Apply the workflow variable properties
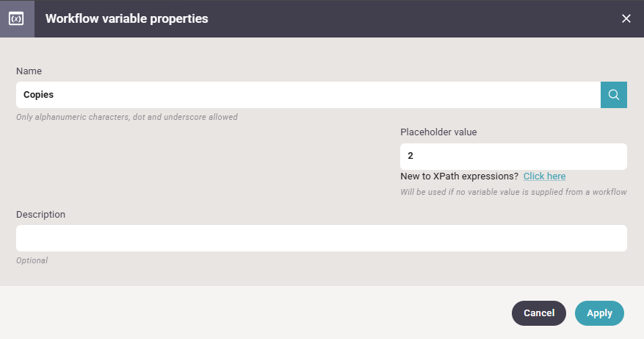The image size is (644, 339). tap(599, 313)
